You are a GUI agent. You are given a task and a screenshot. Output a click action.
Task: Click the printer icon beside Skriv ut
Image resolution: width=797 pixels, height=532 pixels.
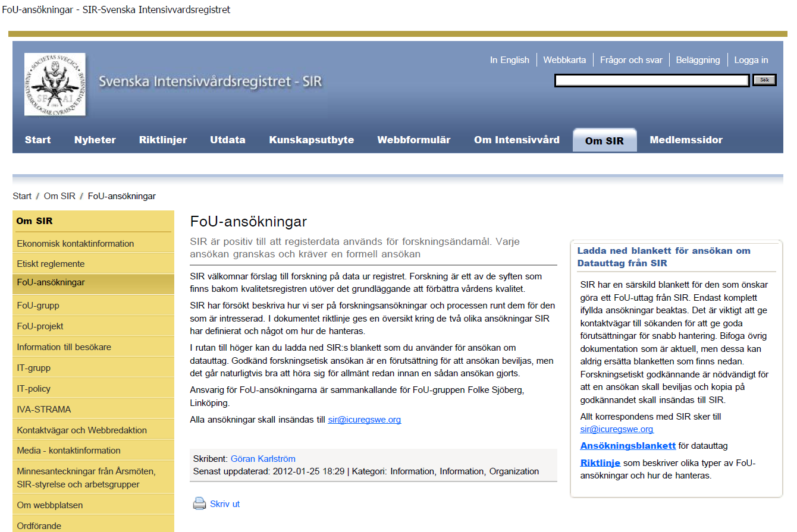199,504
